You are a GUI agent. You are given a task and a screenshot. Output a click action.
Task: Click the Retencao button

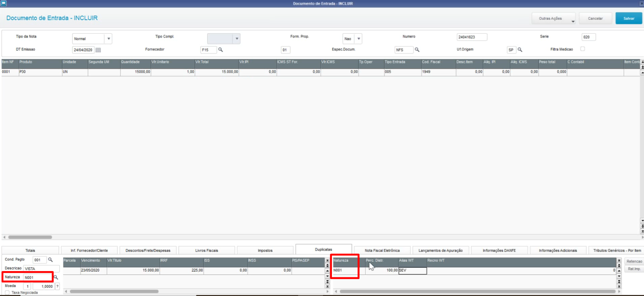tap(634, 261)
